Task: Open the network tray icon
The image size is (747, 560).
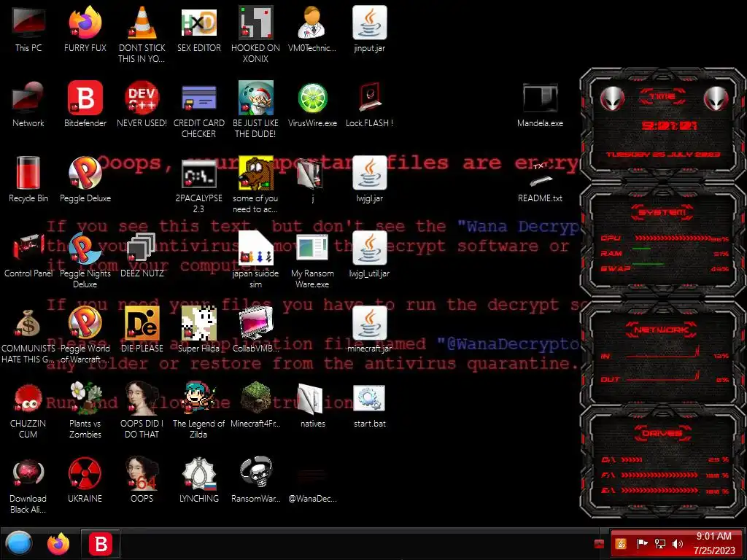Action: tap(659, 544)
